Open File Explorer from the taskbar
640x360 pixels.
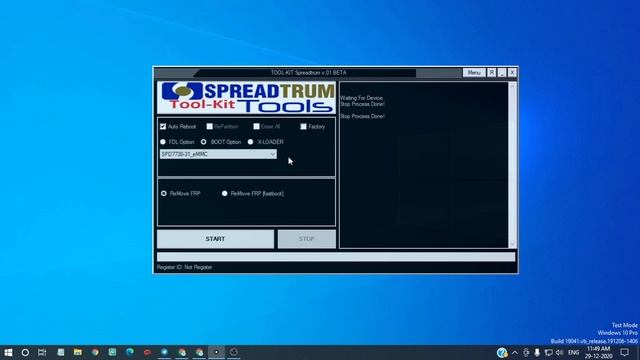(x=78, y=352)
